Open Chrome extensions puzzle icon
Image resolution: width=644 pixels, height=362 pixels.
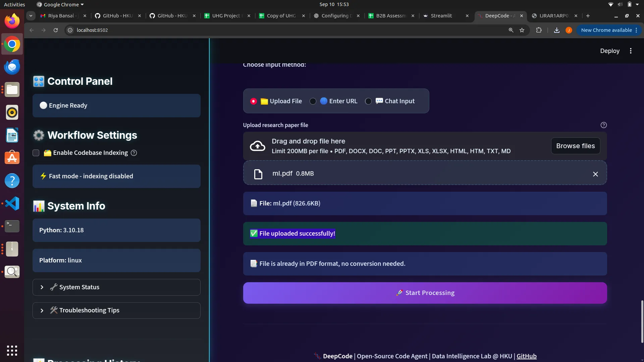[539, 30]
